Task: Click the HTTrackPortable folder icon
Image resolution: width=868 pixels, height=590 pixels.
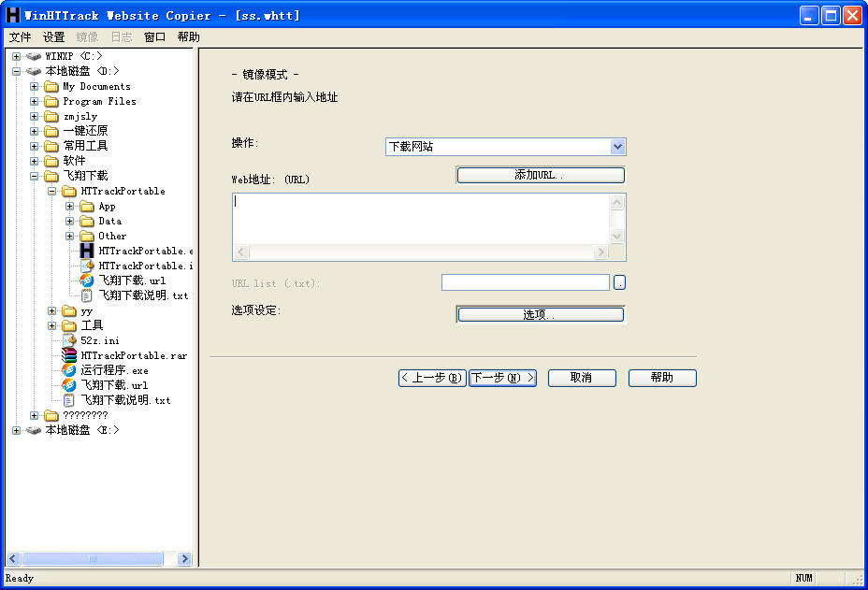Action: (69, 192)
